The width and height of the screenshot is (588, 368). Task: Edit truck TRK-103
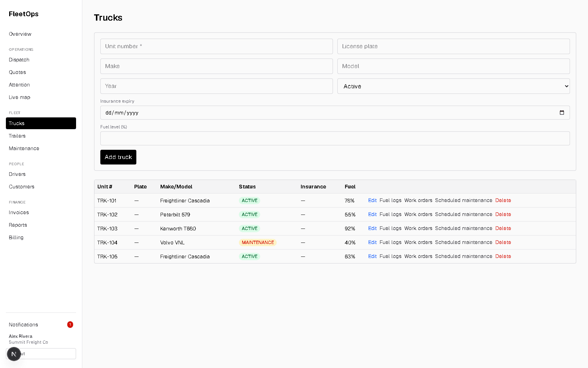click(x=372, y=228)
